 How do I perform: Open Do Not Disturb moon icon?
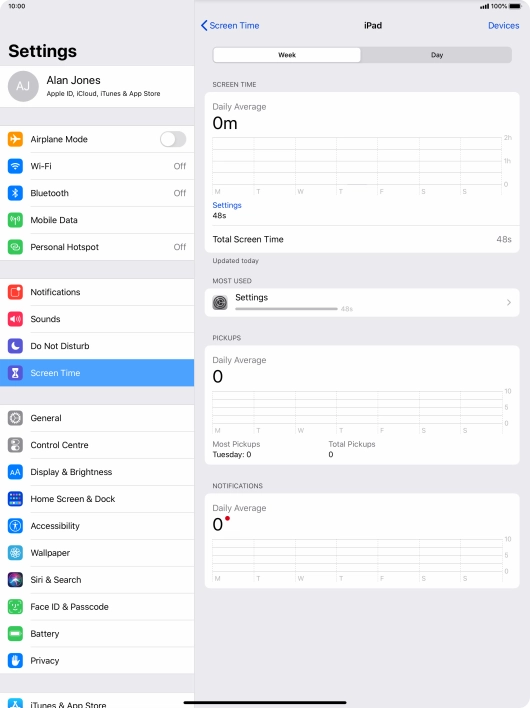coord(15,346)
